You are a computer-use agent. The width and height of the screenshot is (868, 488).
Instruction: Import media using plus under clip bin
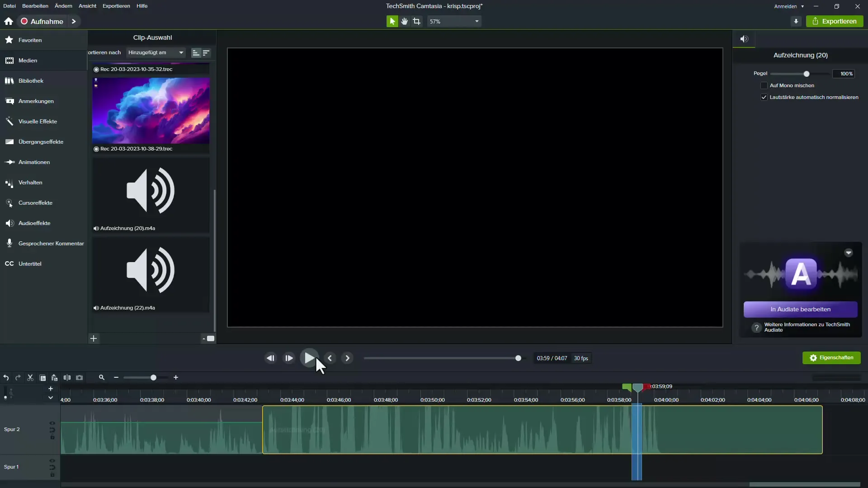click(x=94, y=338)
